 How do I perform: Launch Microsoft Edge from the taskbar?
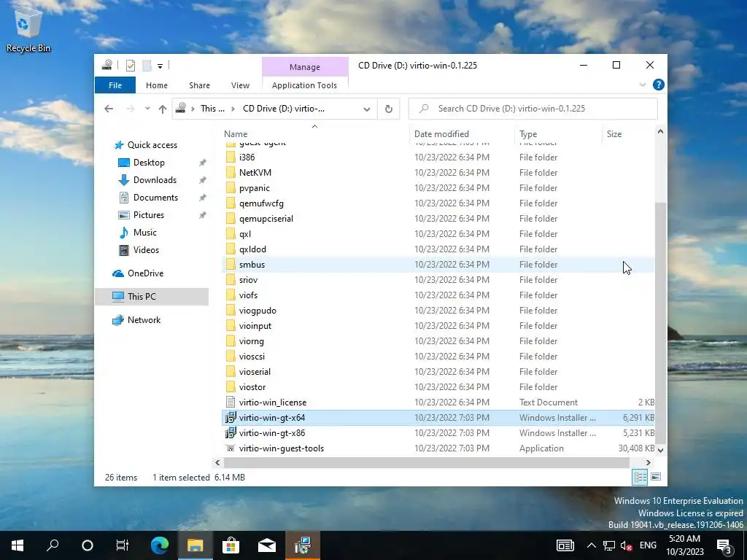(160, 545)
